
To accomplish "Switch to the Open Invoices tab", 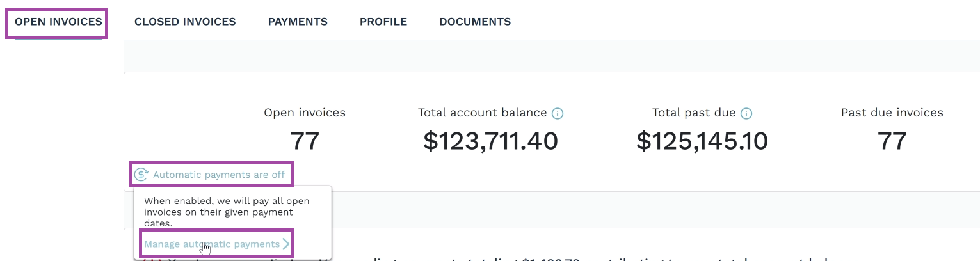I will pos(58,22).
